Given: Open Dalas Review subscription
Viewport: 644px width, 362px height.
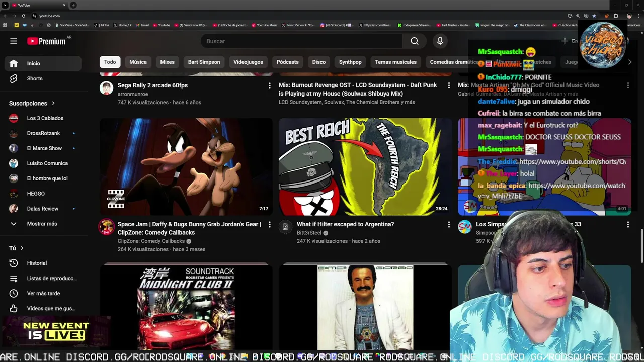Looking at the screenshot, I should tap(43, 209).
